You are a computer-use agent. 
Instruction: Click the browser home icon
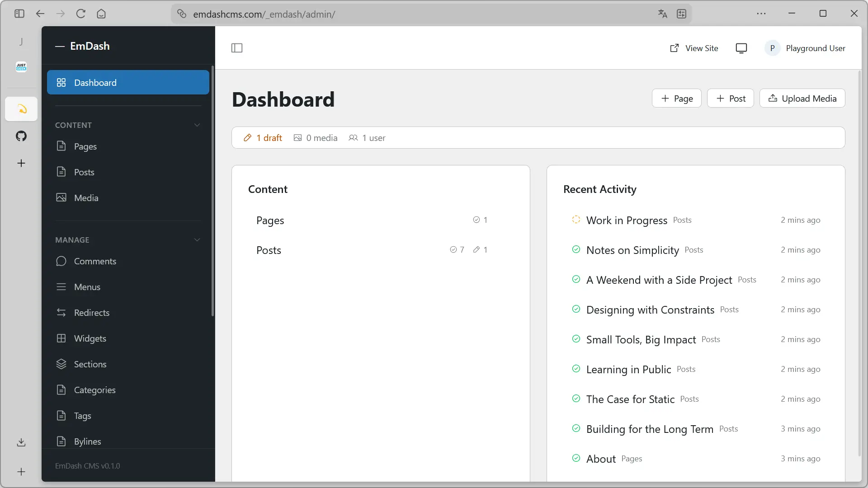[x=101, y=14]
